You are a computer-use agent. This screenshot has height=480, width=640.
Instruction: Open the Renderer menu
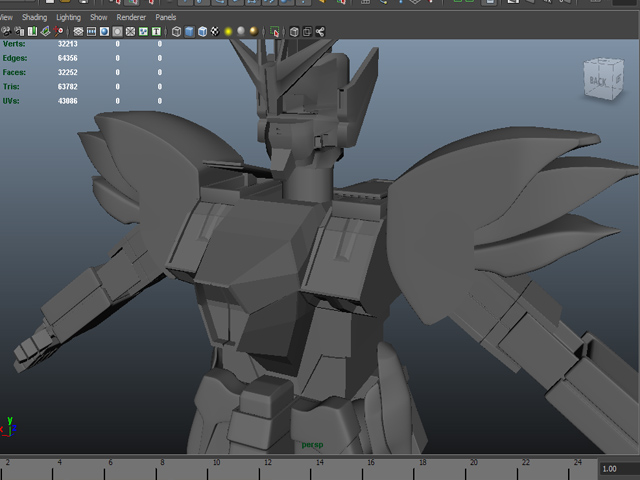click(131, 17)
